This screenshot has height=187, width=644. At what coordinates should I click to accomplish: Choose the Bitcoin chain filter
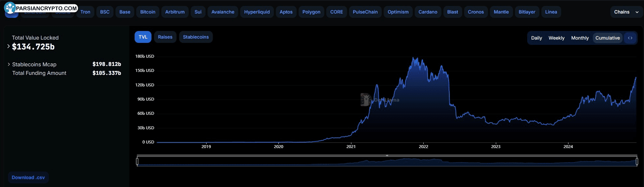point(148,12)
